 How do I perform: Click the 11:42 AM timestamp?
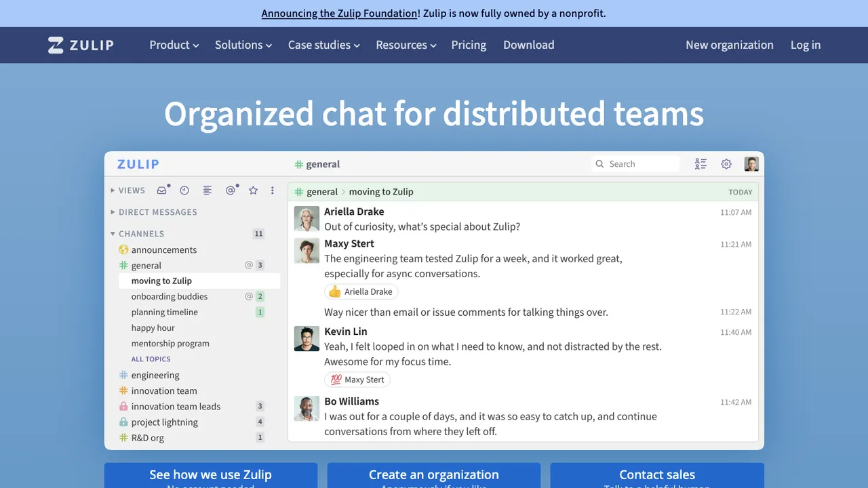pos(736,403)
